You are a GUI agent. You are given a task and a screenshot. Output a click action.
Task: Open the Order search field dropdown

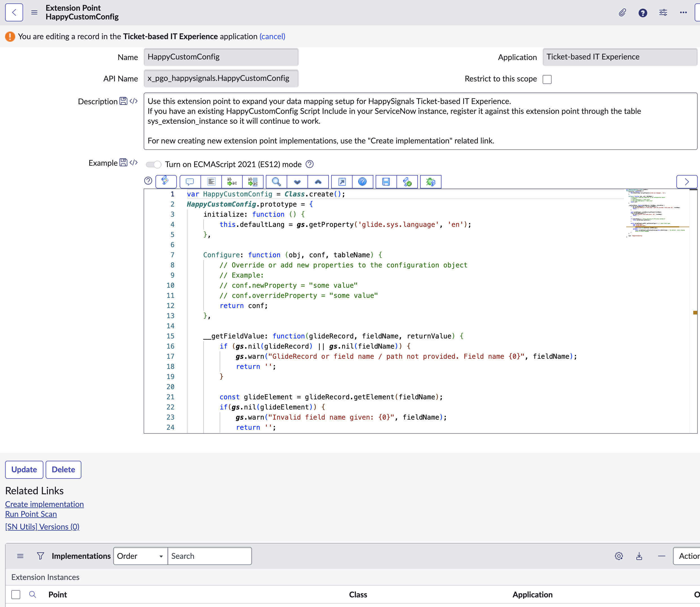point(140,556)
